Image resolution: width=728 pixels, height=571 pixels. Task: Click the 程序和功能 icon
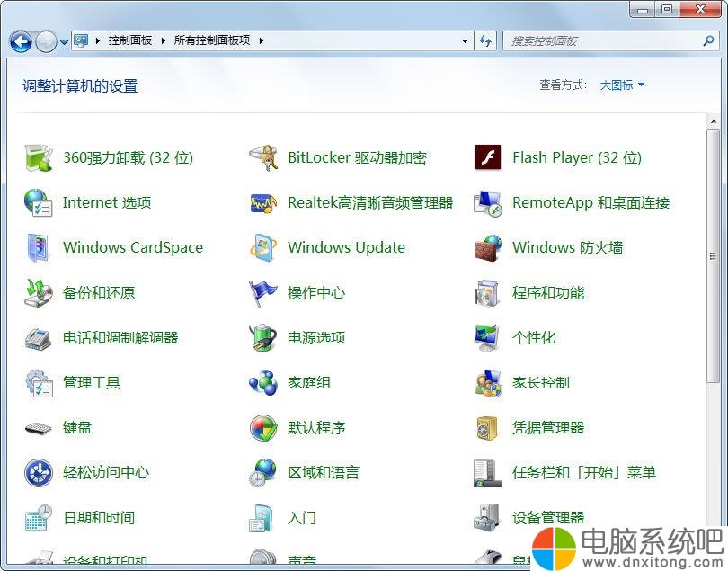488,293
